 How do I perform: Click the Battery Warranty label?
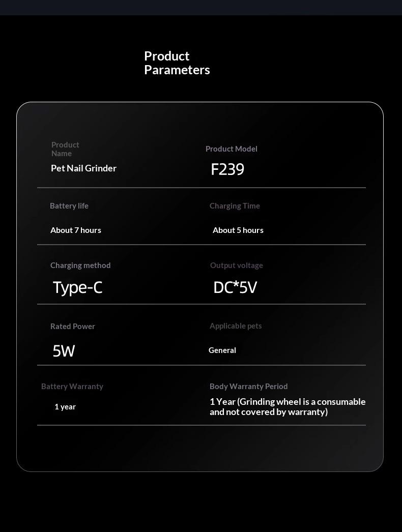click(x=72, y=386)
